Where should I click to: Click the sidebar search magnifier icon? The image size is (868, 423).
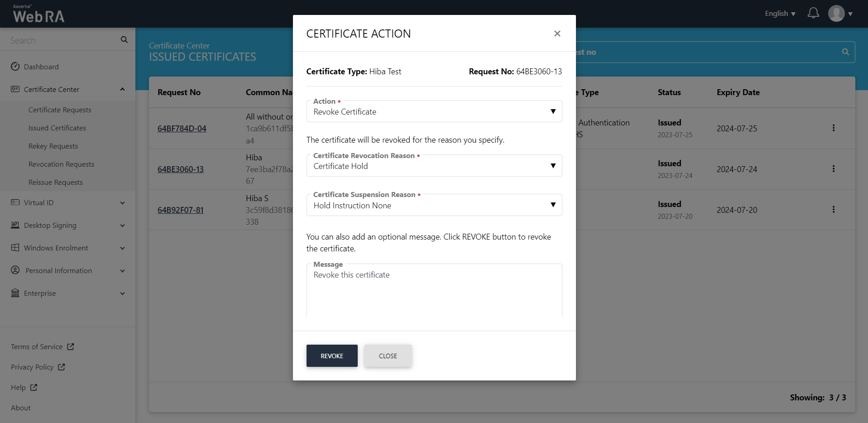(124, 40)
